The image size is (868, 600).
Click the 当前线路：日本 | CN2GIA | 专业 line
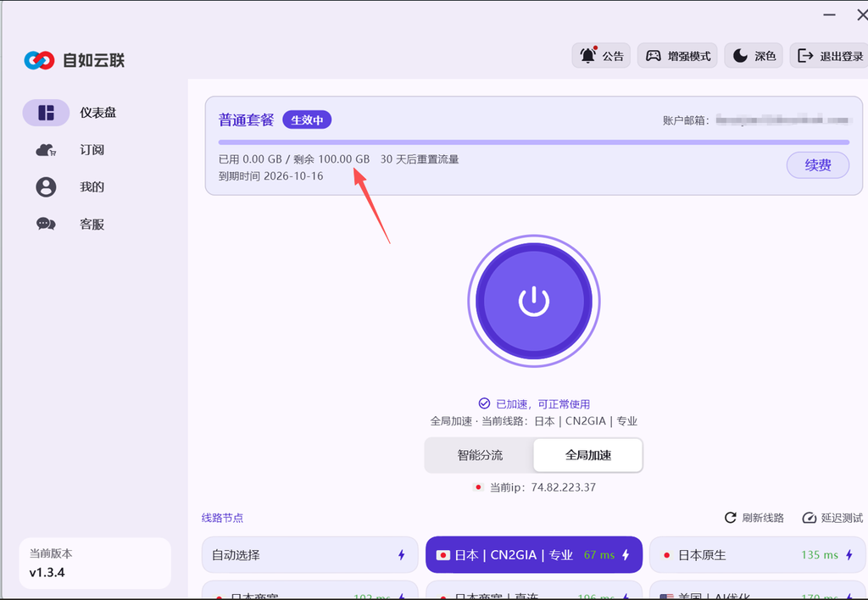tap(559, 421)
